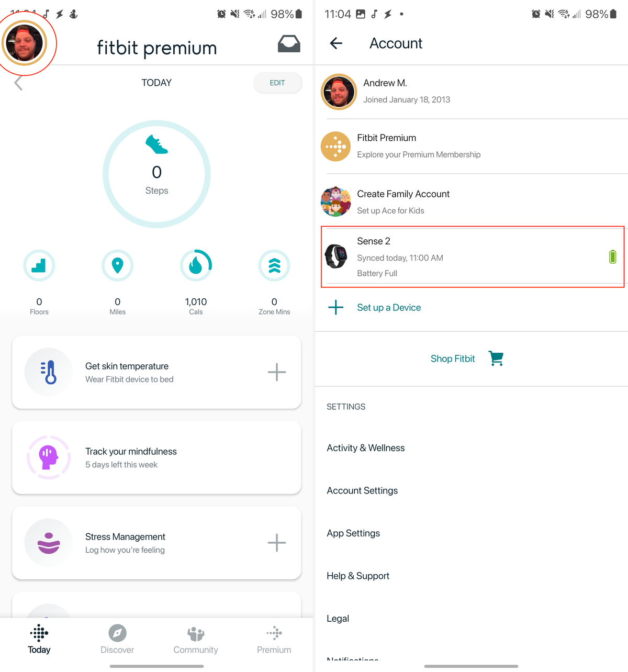The image size is (628, 672).
Task: Add Stress Management log with plus
Action: point(277,543)
